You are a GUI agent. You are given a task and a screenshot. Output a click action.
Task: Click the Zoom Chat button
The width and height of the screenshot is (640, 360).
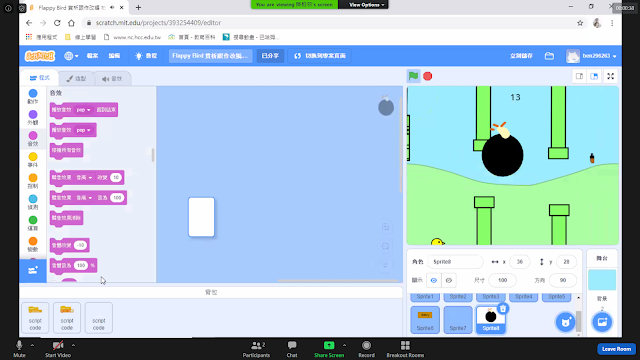(x=292, y=349)
